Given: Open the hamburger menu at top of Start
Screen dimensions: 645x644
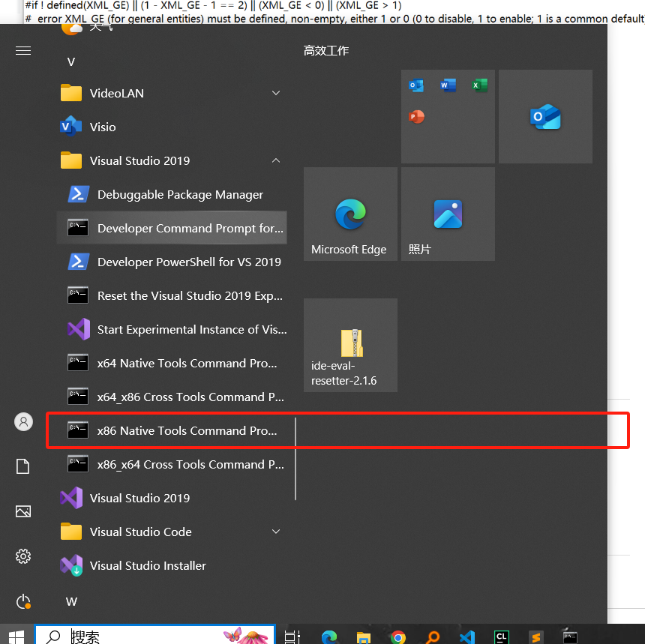Looking at the screenshot, I should click(x=23, y=50).
